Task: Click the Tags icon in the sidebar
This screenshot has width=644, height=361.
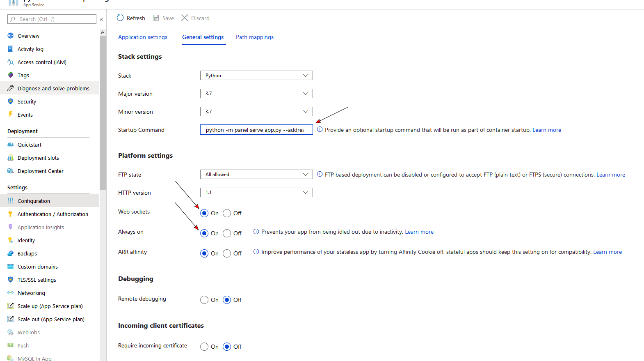Action: pos(11,75)
